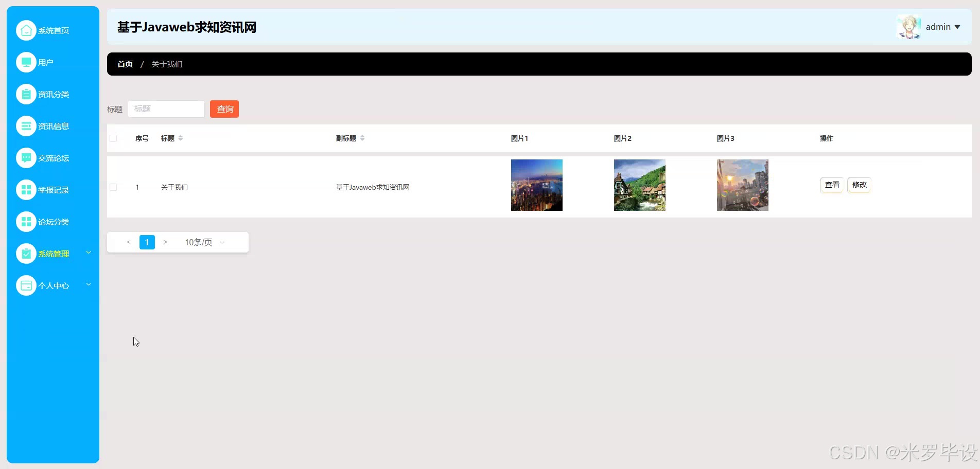This screenshot has width=980, height=469.
Task: Check the 关于我们 row checkbox
Action: [113, 187]
